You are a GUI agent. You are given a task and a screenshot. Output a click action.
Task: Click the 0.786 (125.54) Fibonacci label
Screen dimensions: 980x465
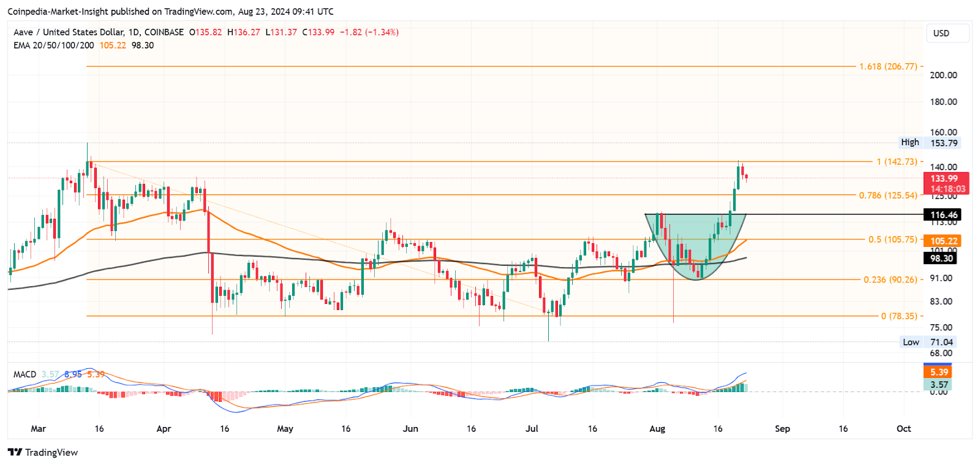pos(888,195)
